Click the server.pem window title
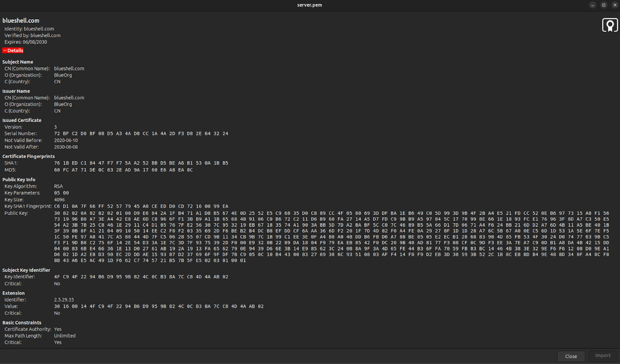The width and height of the screenshot is (620, 364). [x=310, y=5]
